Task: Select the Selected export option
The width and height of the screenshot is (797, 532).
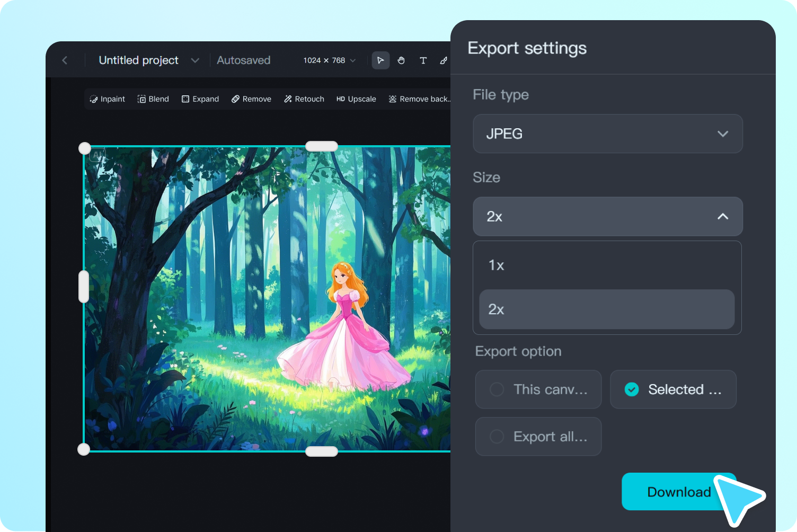Action: (x=673, y=389)
